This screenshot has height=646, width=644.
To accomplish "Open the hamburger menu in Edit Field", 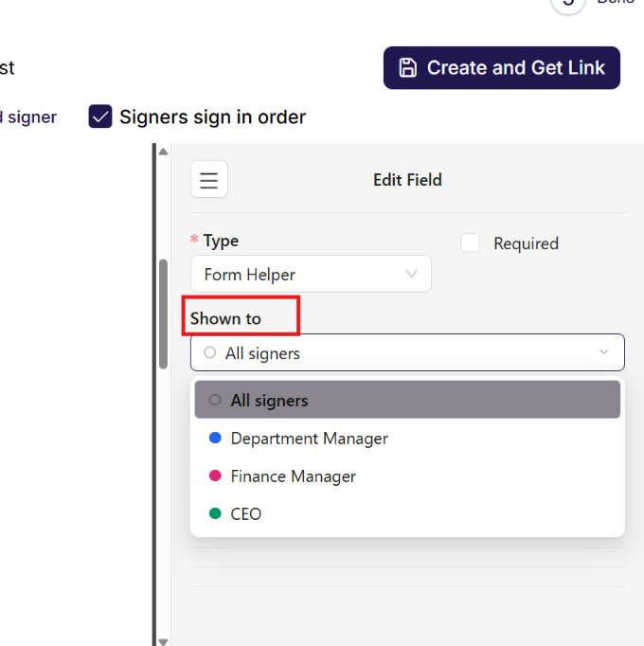I will 209,180.
